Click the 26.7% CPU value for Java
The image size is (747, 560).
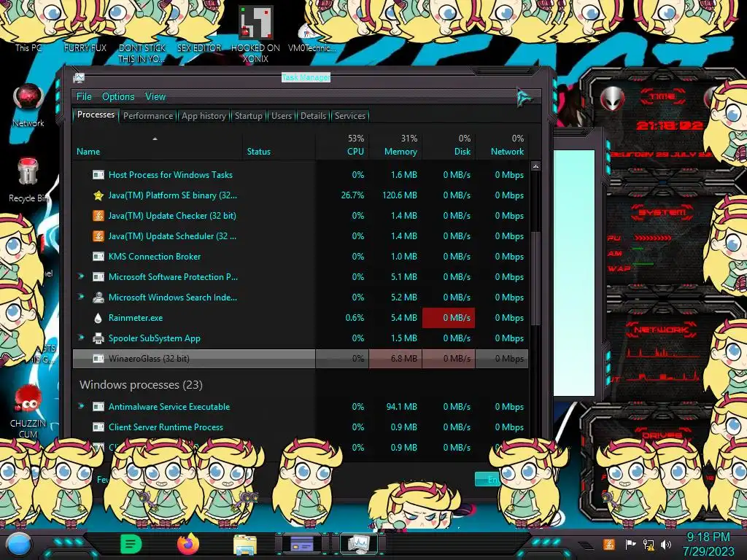[352, 195]
